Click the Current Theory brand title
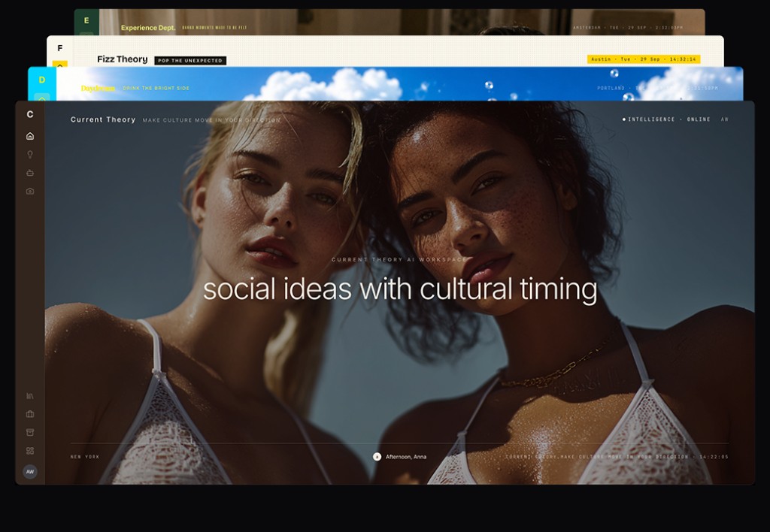 (103, 119)
